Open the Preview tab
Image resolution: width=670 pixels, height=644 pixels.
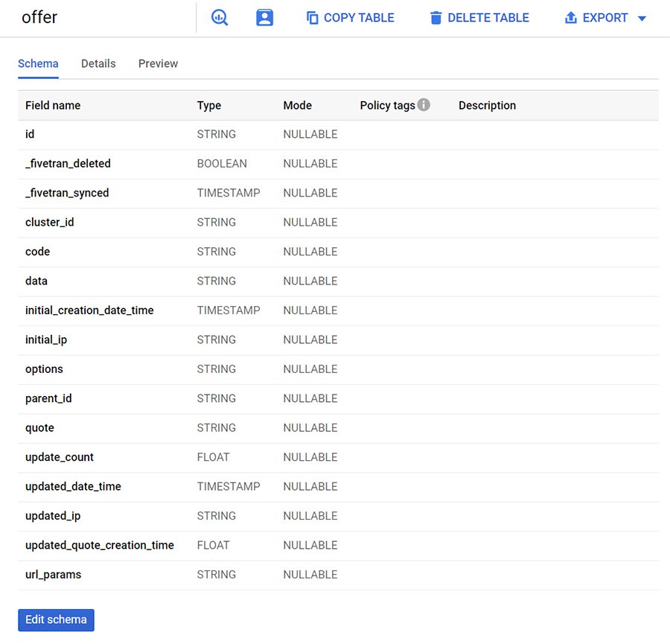click(158, 63)
